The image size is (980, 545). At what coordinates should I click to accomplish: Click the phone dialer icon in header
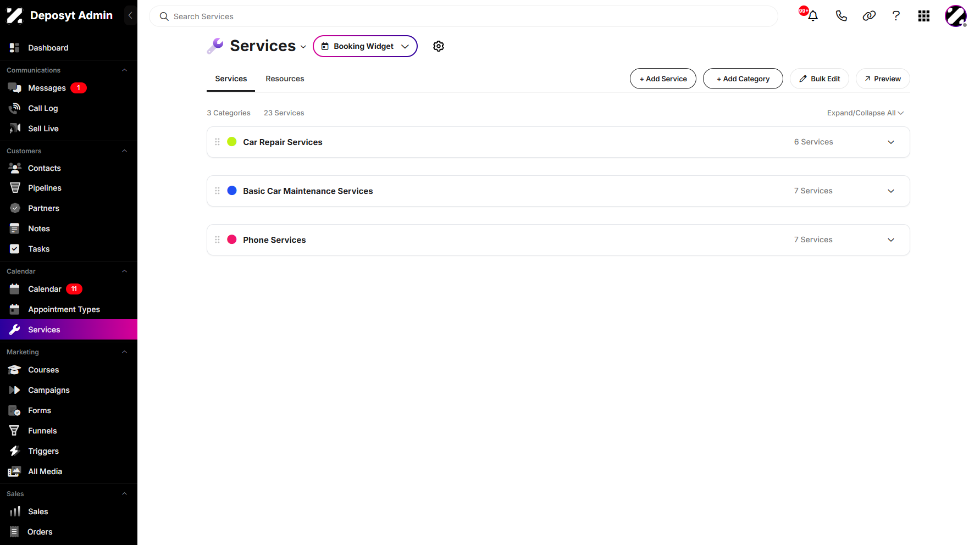tap(841, 16)
